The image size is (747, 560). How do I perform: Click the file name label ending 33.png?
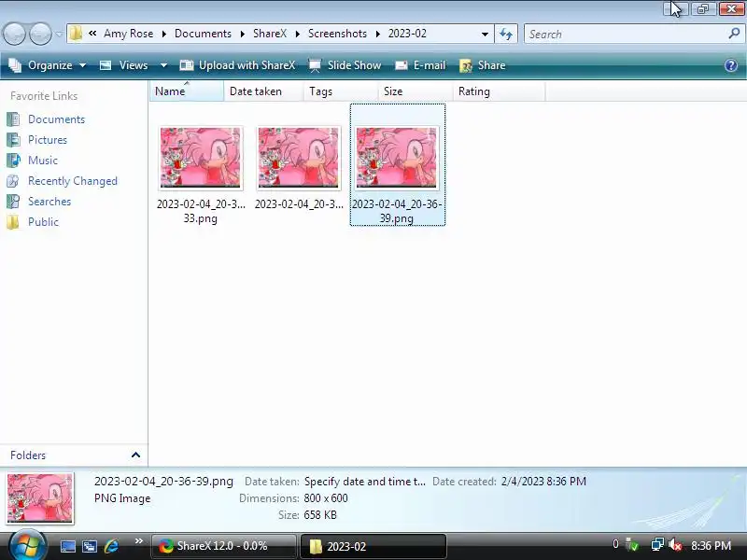(201, 211)
